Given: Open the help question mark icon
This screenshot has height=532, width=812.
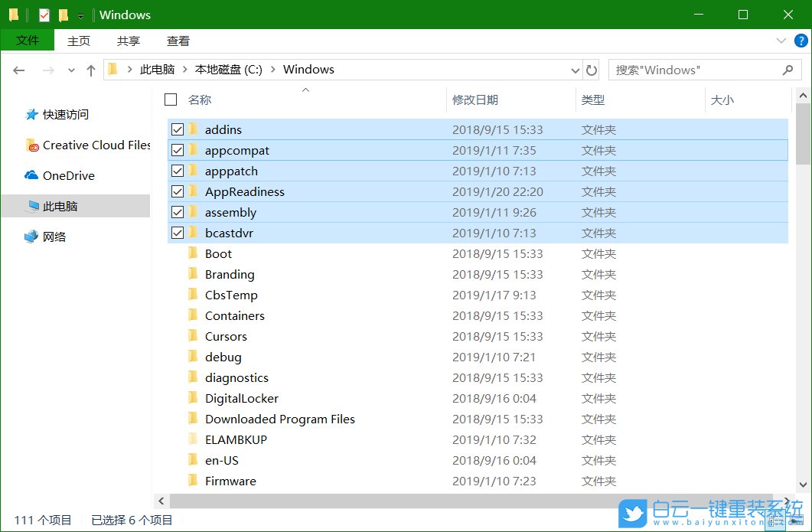Looking at the screenshot, I should click(x=801, y=41).
